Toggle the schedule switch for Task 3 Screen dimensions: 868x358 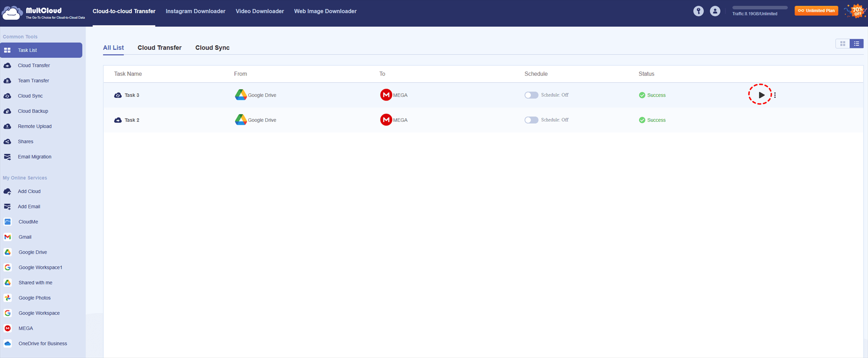pos(531,95)
